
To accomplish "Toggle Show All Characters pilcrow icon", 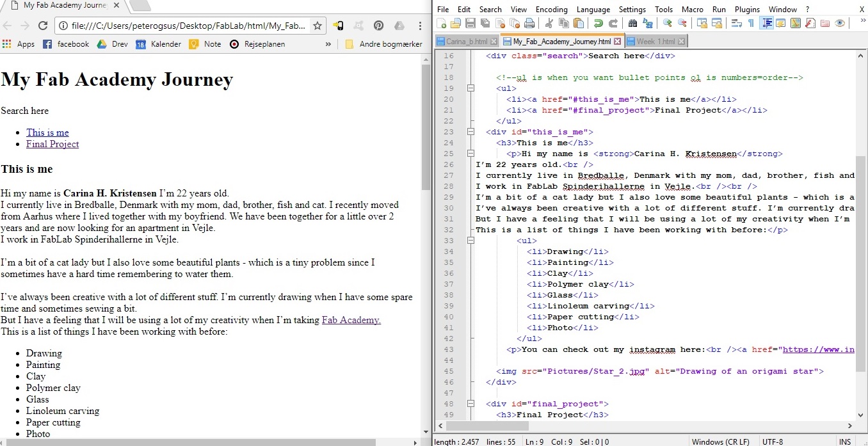I will [x=751, y=24].
